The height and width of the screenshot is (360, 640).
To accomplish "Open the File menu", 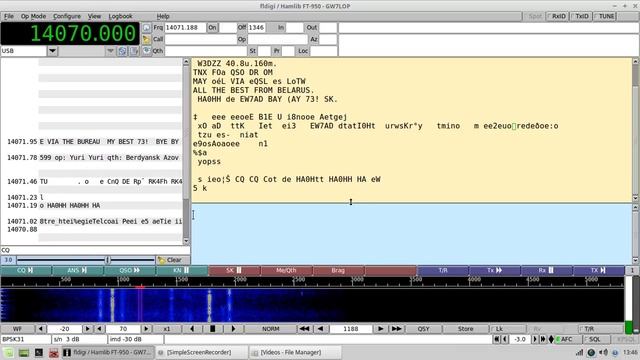I will [9, 16].
